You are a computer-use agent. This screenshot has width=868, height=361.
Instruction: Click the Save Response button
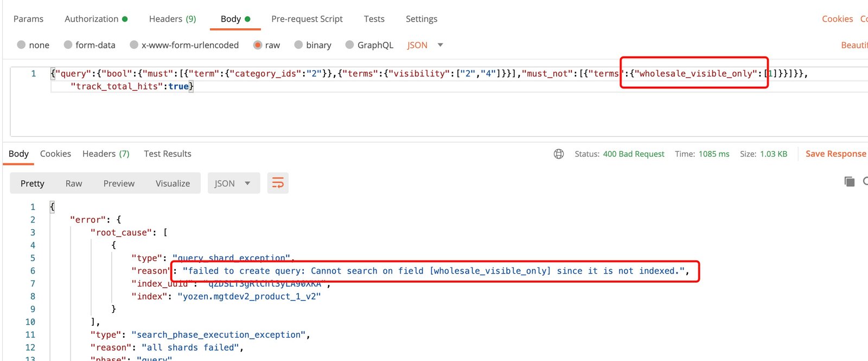click(x=835, y=154)
